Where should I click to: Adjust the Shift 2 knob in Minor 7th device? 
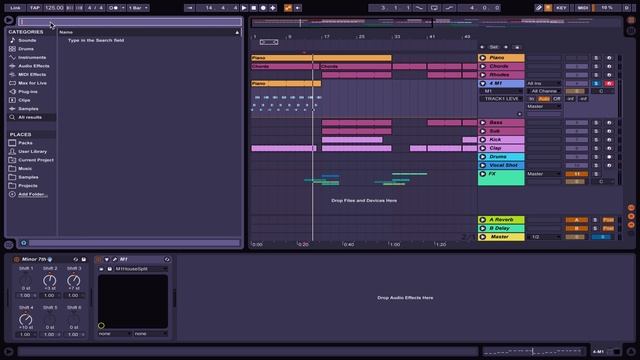pyautogui.click(x=50, y=280)
